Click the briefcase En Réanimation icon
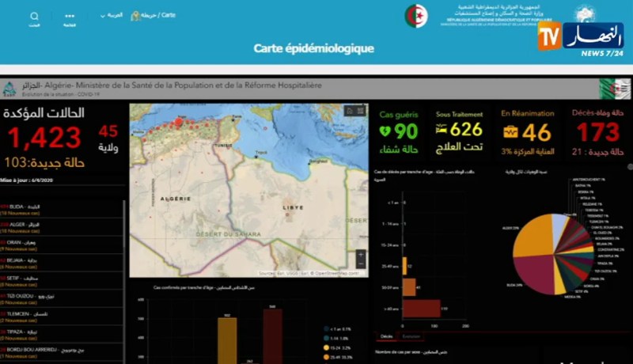633x364 pixels. tap(510, 132)
